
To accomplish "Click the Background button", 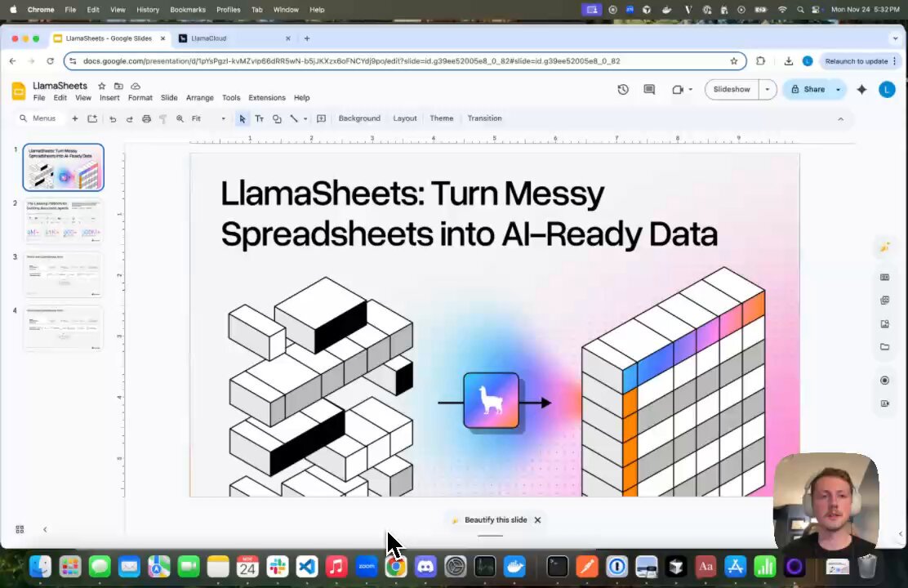I will (x=359, y=118).
